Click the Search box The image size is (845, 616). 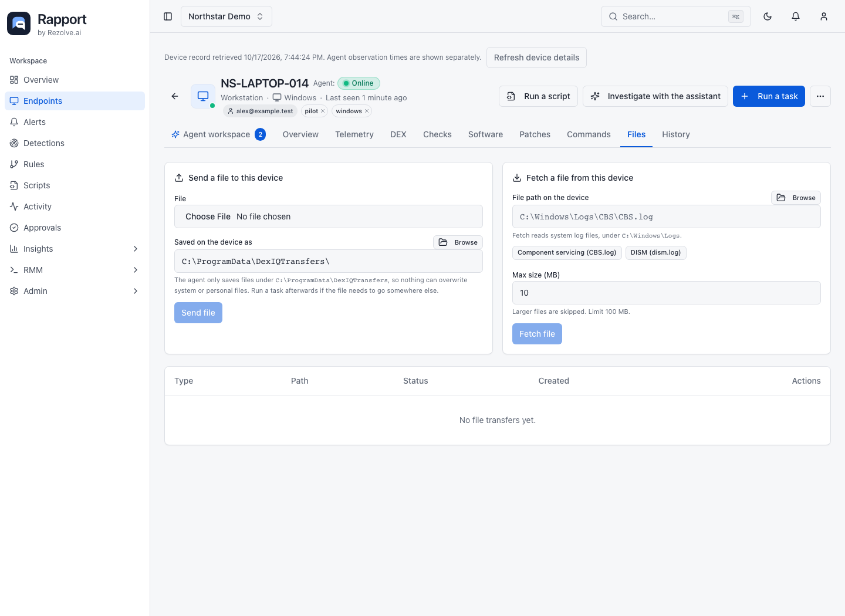point(676,16)
